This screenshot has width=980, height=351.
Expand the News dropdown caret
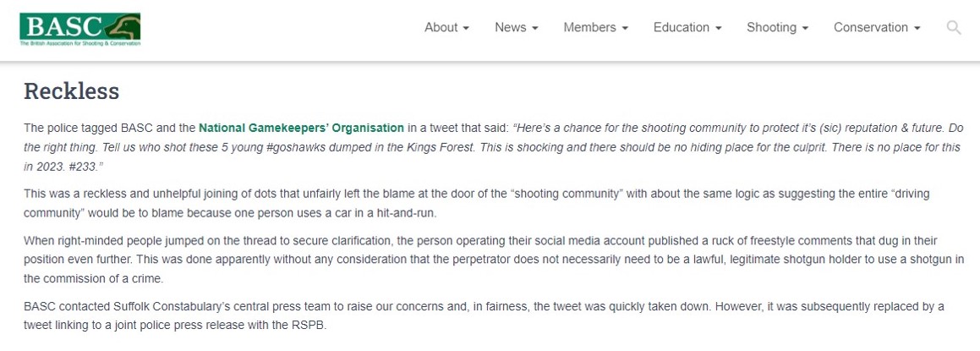point(535,29)
